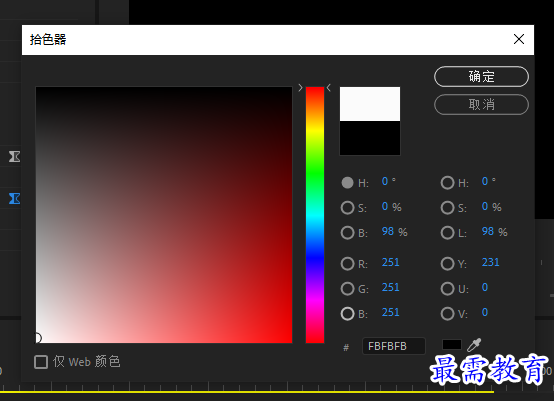Viewport: 554px width, 401px height.
Task: Cancel with the 取消 button
Action: click(481, 105)
